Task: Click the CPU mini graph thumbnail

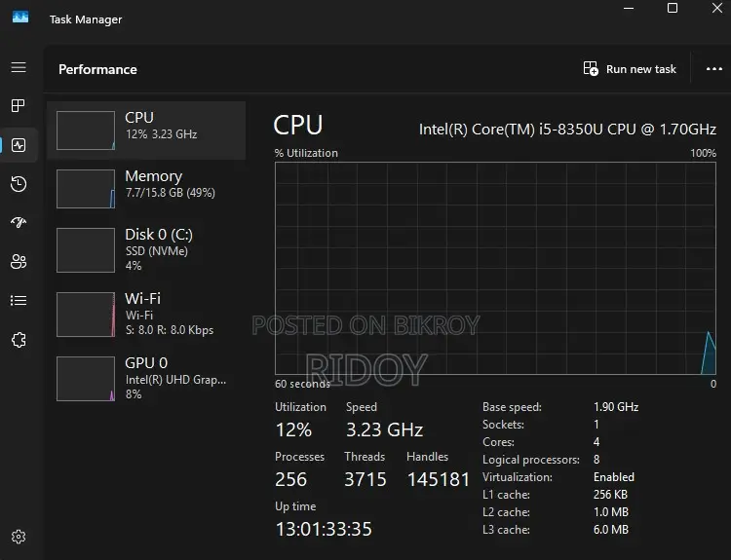Action: (86, 131)
